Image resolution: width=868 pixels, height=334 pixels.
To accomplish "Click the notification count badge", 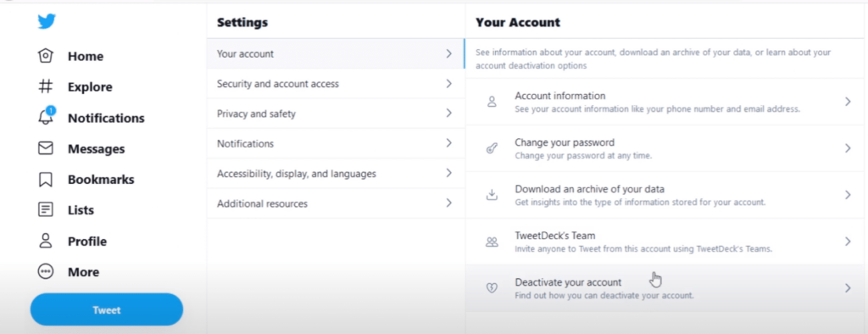I will click(51, 110).
